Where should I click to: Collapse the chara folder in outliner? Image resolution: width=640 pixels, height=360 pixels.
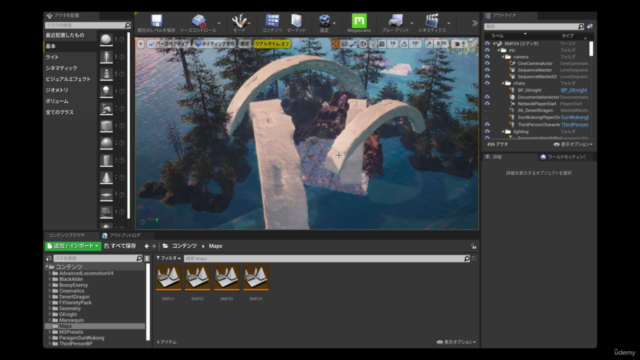[x=503, y=83]
